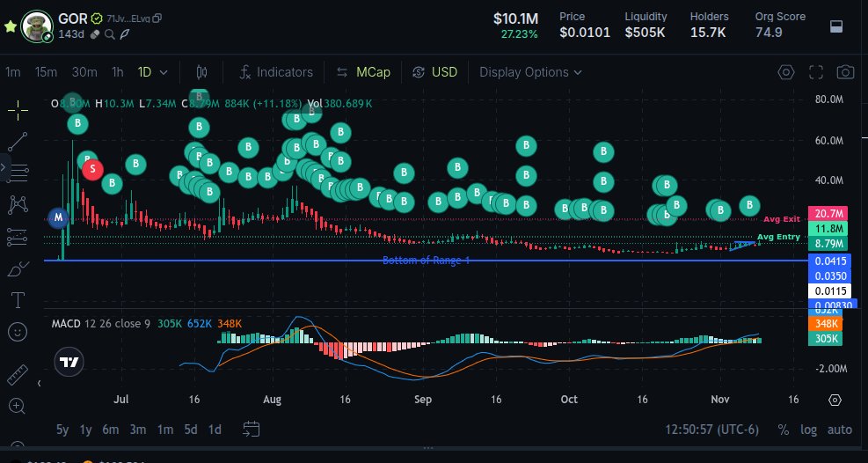Set range to 5y
Image resolution: width=868 pixels, height=463 pixels.
[62, 430]
